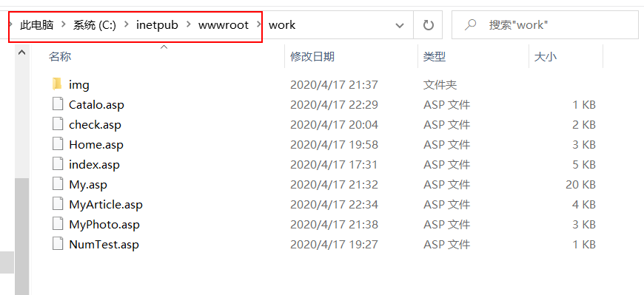644x295 pixels.
Task: Click the date 2020/4/17 17:31 of index.asp
Action: pyautogui.click(x=334, y=165)
